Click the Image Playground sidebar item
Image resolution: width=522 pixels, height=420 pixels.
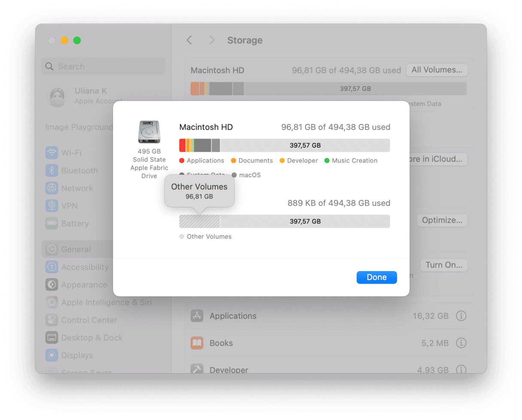pyautogui.click(x=79, y=127)
